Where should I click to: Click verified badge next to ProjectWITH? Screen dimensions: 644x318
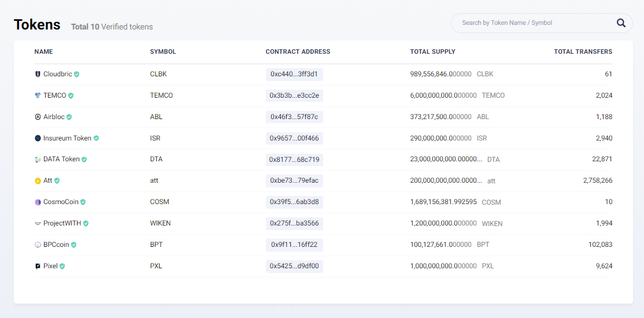86,224
